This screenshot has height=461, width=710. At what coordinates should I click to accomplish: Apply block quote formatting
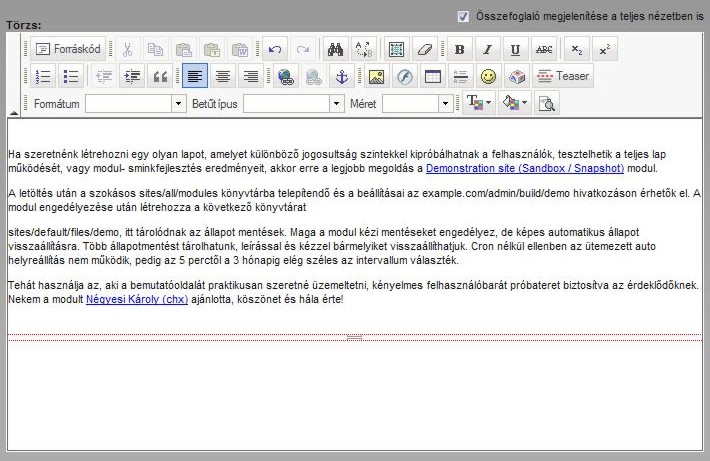[160, 76]
